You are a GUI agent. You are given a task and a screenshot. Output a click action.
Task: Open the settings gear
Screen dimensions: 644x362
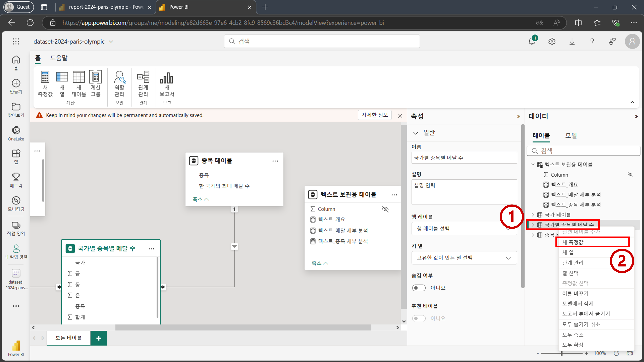552,41
